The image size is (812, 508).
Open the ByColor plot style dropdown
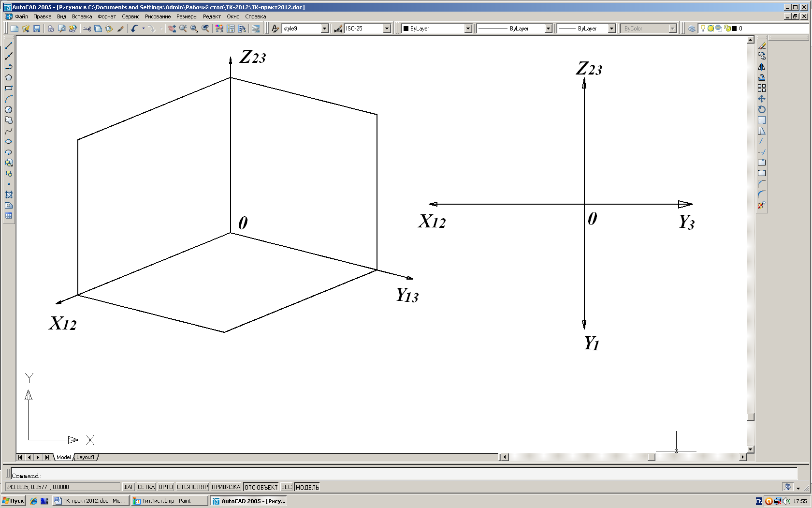672,29
